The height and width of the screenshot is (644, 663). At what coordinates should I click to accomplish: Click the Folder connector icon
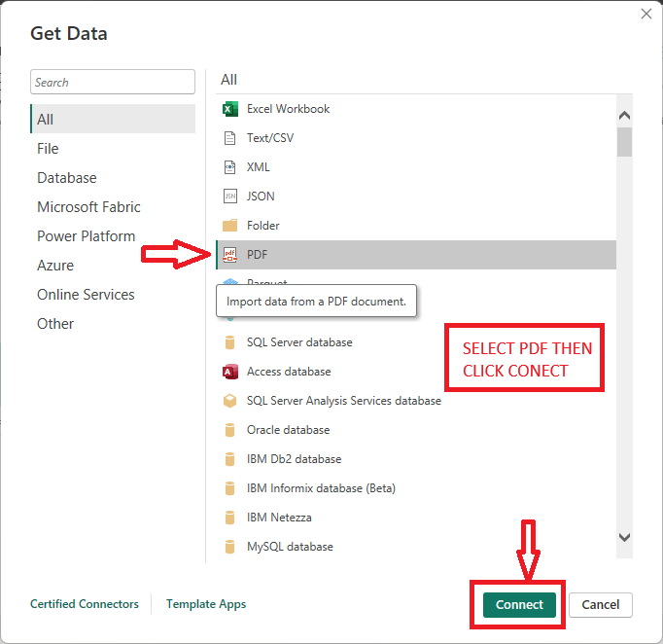[x=230, y=226]
